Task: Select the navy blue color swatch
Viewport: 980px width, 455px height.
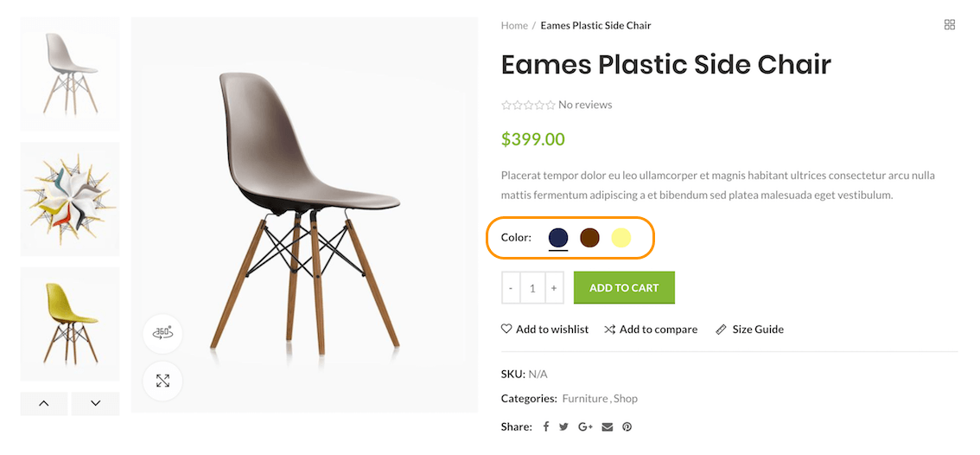Action: (558, 237)
